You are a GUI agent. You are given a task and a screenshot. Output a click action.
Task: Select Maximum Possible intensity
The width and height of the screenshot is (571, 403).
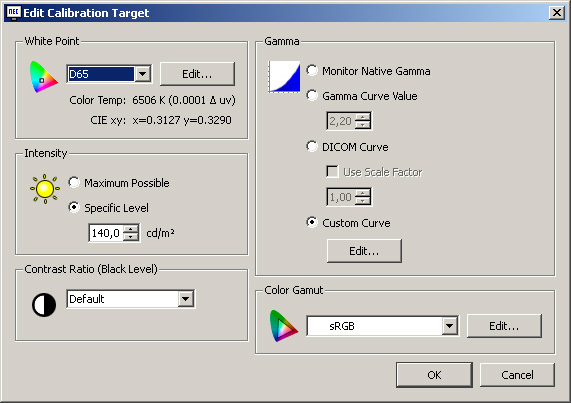click(x=74, y=182)
